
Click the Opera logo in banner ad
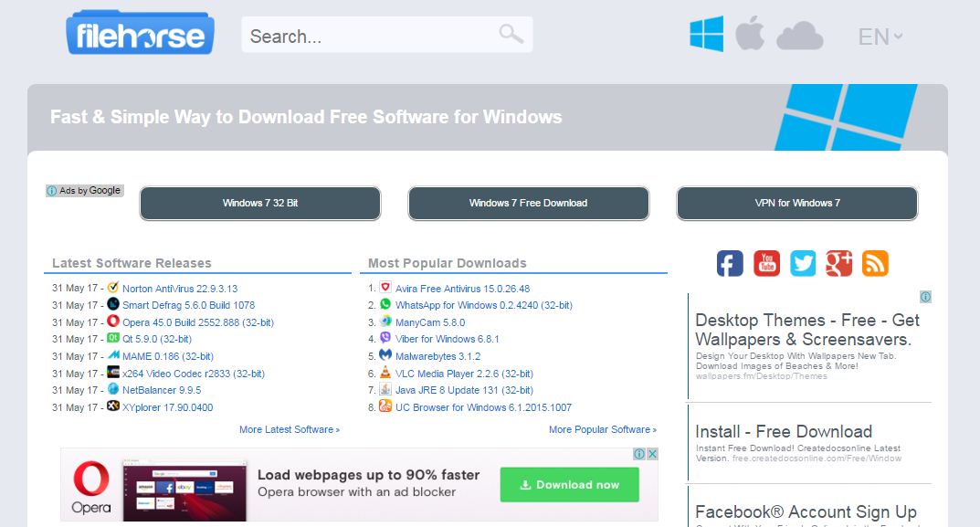click(91, 487)
